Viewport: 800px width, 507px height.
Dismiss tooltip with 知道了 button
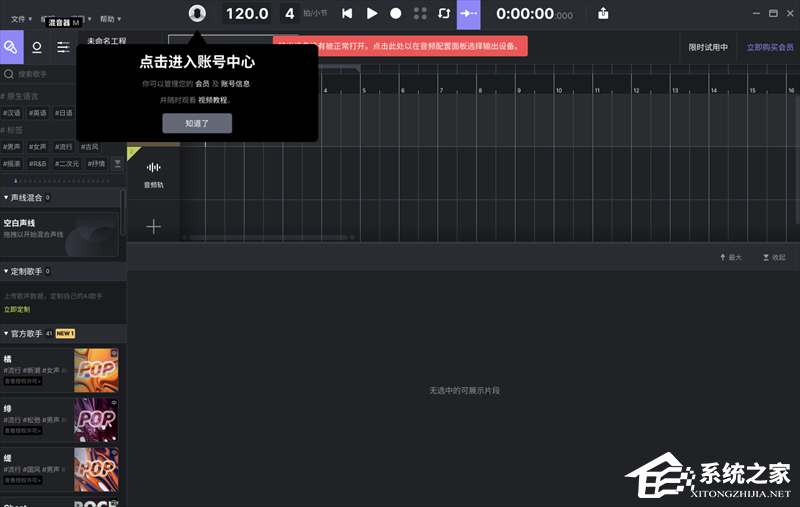click(197, 123)
